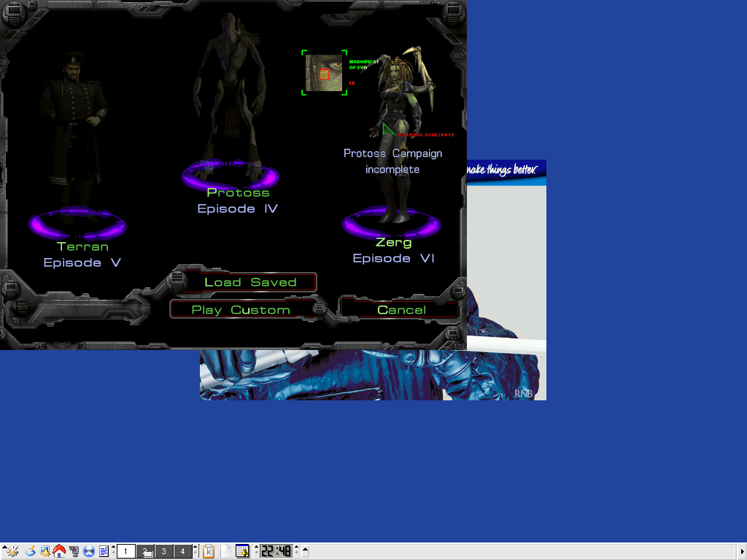Switch to virtual desktop 3
This screenshot has height=560, width=747.
pos(164,551)
